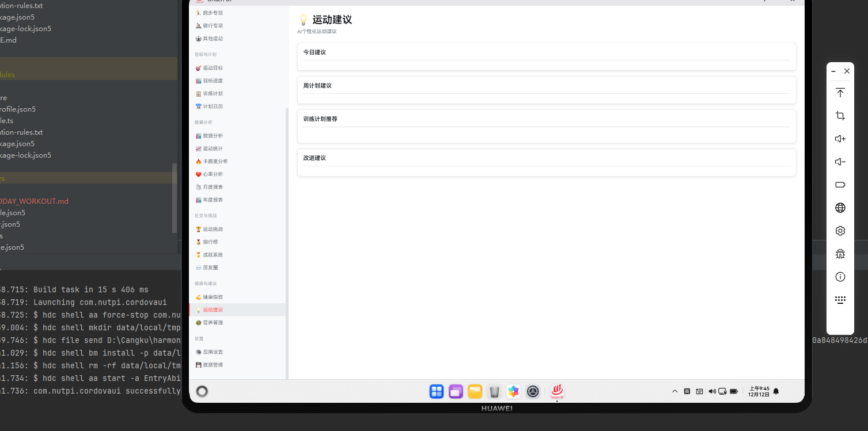Click the keyboard icon in emulator toolbar

point(840,300)
